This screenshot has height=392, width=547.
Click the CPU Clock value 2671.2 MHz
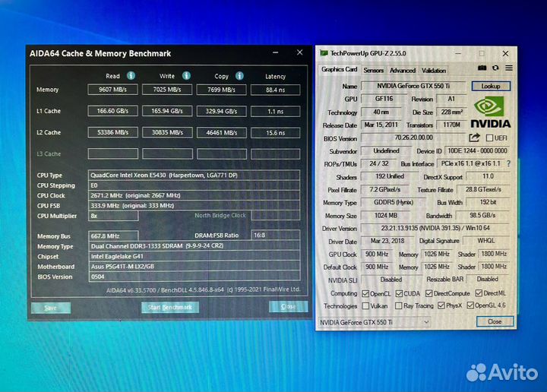pos(194,195)
